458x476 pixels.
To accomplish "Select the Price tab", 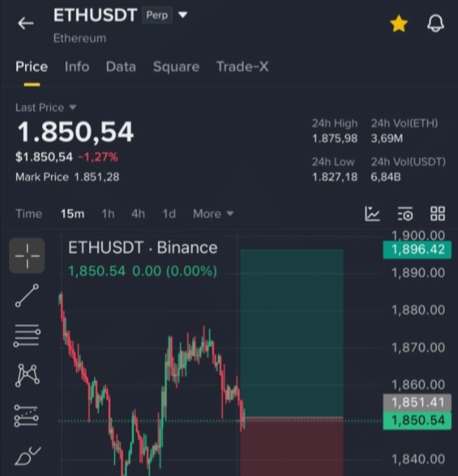I will coord(32,66).
